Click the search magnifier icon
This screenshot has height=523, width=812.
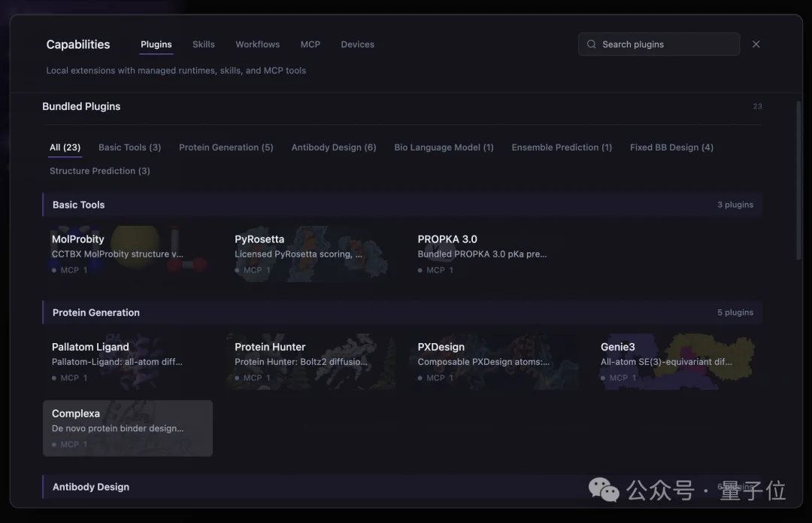pos(591,44)
